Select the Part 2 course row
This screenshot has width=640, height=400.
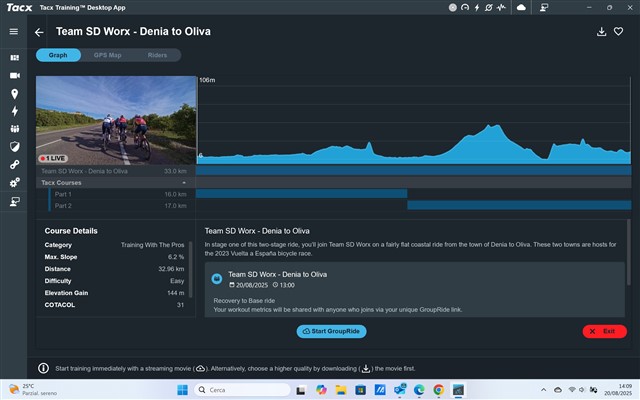click(116, 206)
